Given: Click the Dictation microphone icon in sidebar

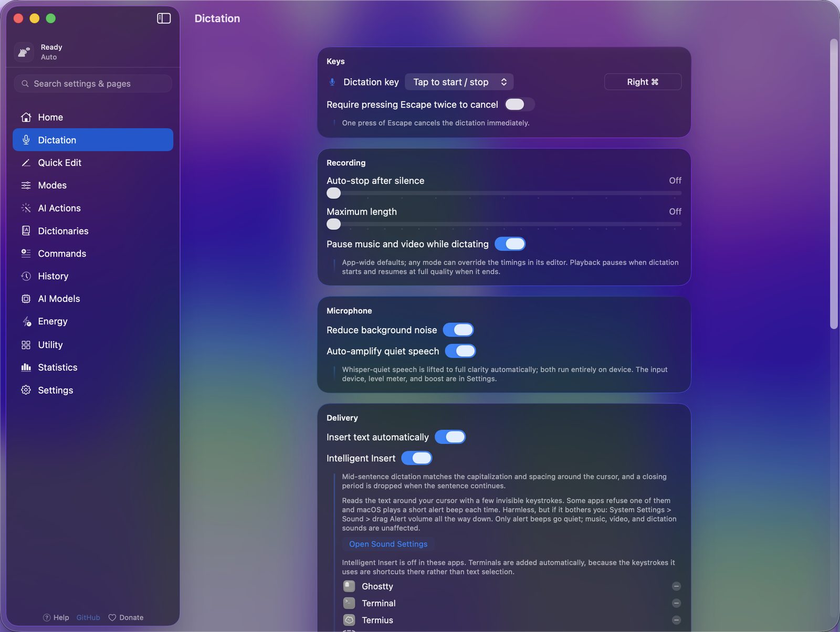Looking at the screenshot, I should (x=26, y=140).
